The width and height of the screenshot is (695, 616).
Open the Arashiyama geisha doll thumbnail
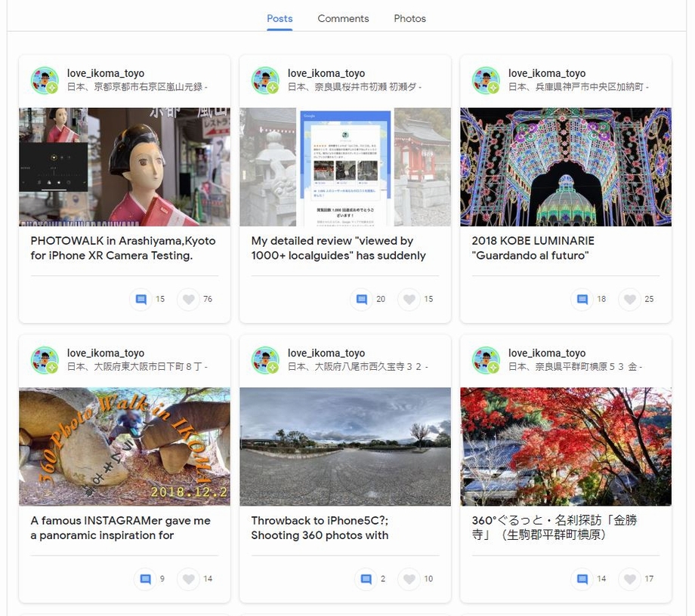[125, 167]
